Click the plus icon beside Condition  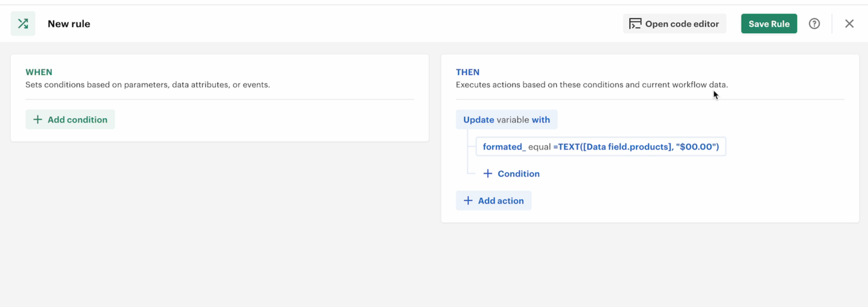[x=488, y=174]
